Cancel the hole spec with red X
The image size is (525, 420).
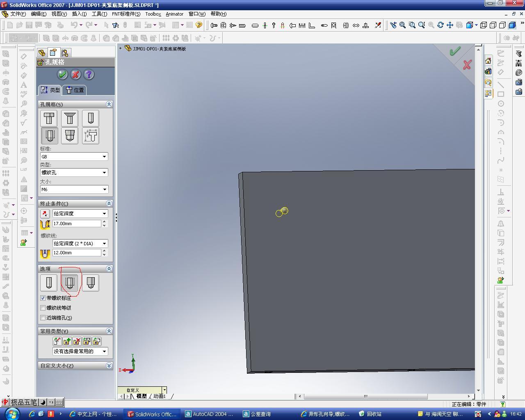(75, 75)
